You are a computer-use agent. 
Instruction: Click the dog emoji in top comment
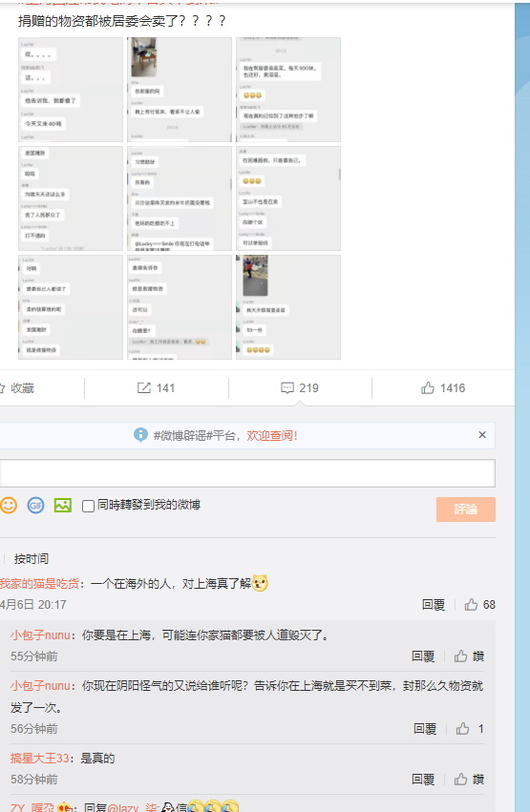[x=260, y=583]
